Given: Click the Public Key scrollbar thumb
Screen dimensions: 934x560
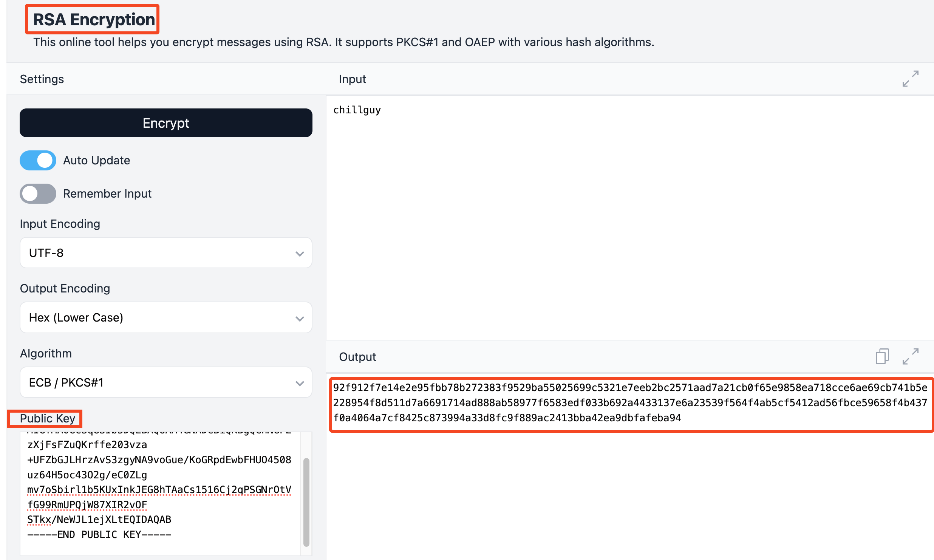Looking at the screenshot, I should pos(306,502).
